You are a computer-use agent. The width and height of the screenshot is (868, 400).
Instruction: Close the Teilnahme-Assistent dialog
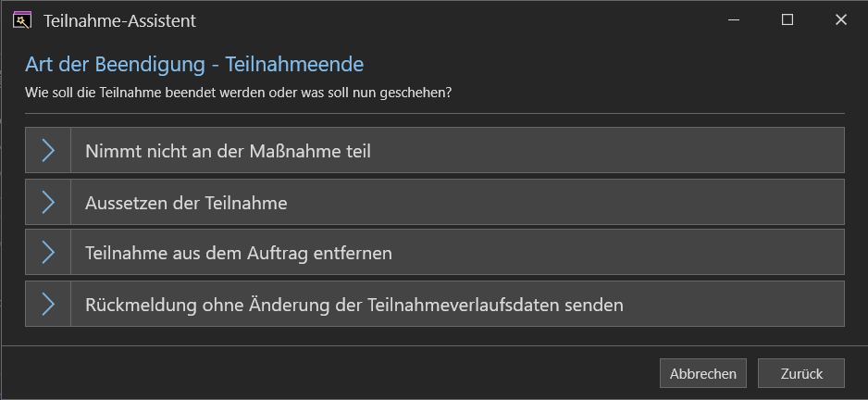pyautogui.click(x=841, y=20)
